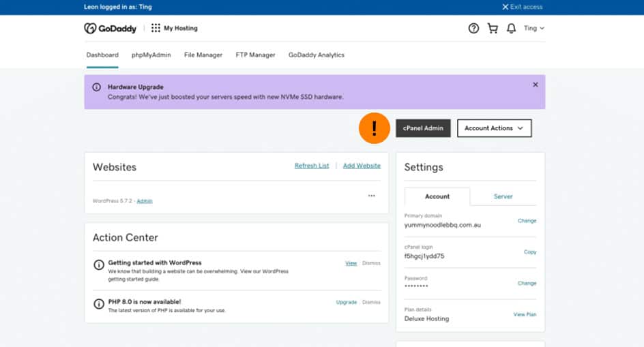Click info icon beside Getting started with WordPress
644x347 pixels.
98,265
